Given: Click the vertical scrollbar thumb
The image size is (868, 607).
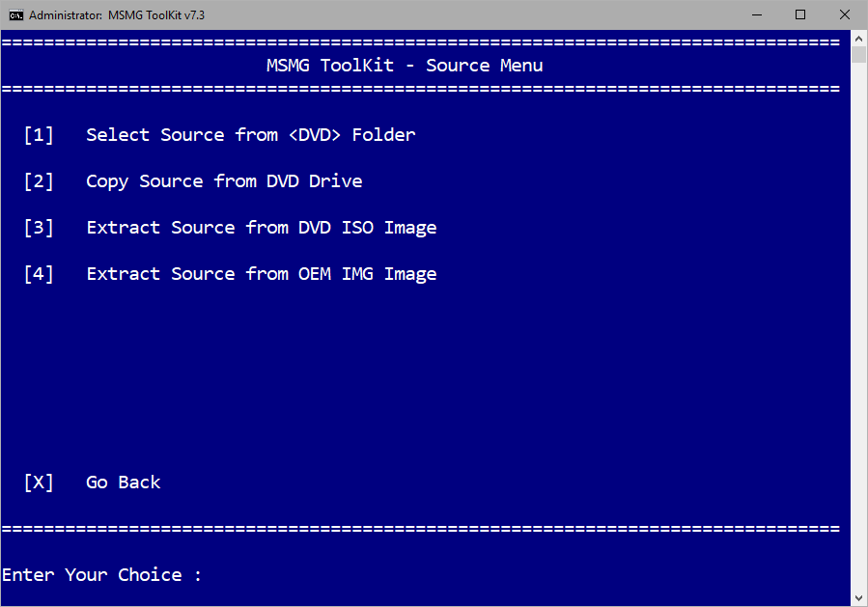Looking at the screenshot, I should [858, 55].
